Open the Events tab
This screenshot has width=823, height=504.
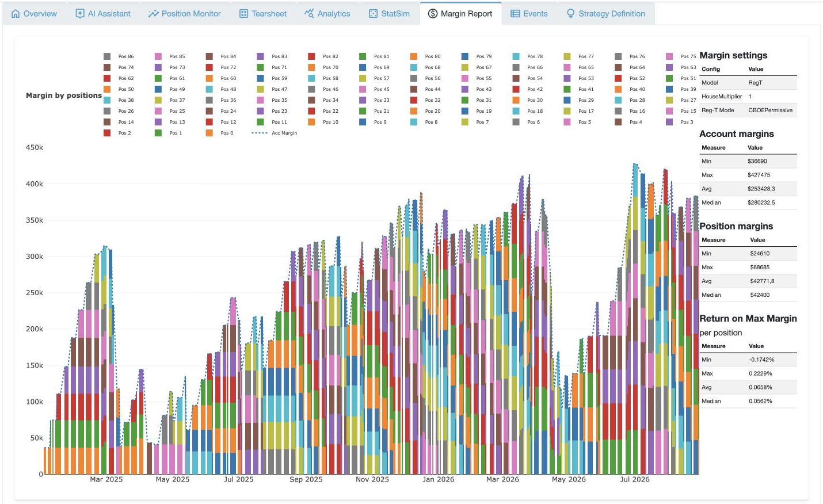point(529,14)
